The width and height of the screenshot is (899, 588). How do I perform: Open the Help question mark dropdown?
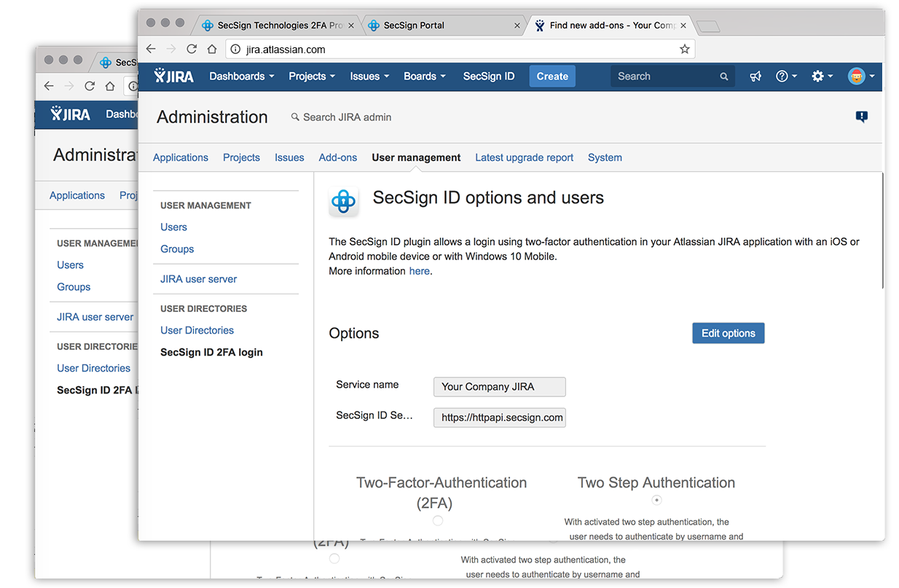(x=783, y=76)
